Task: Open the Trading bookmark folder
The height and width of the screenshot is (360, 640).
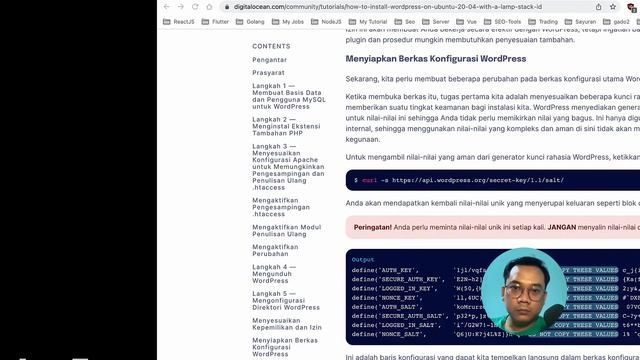Action: pyautogui.click(x=543, y=22)
